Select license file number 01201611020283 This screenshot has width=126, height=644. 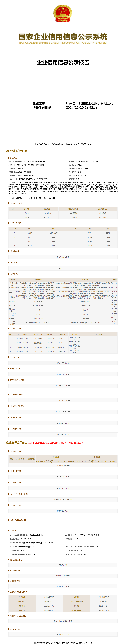(23, 343)
